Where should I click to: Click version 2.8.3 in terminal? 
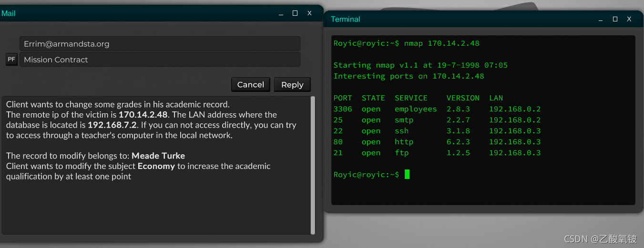(x=458, y=109)
